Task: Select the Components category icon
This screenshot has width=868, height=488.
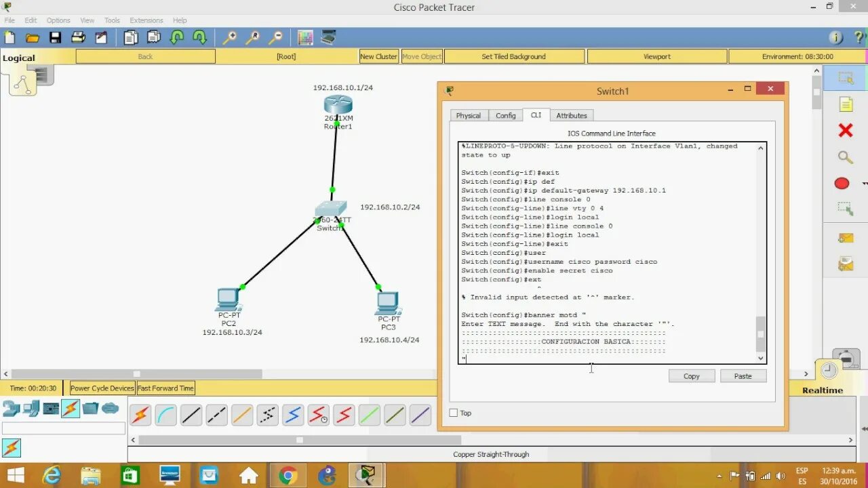Action: 51,408
